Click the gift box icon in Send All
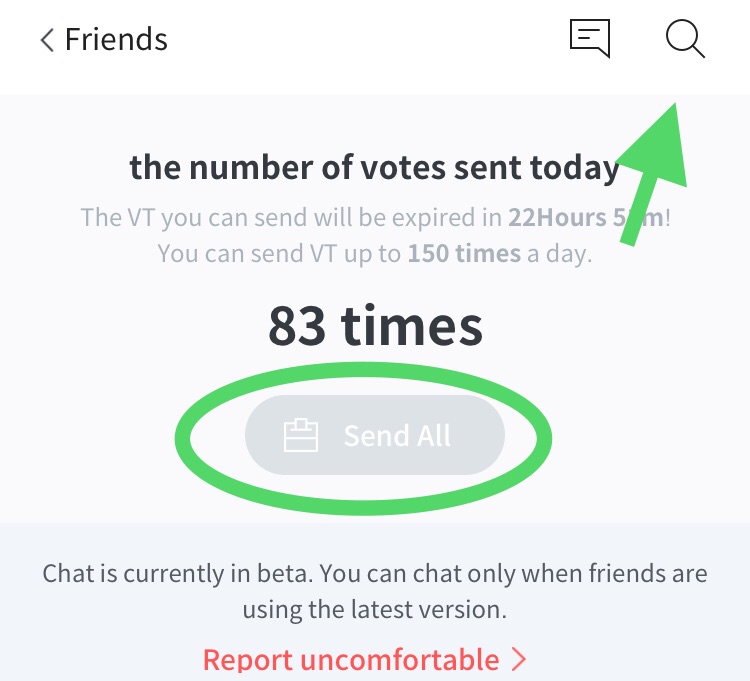Screen dimensions: 750x681 point(301,436)
